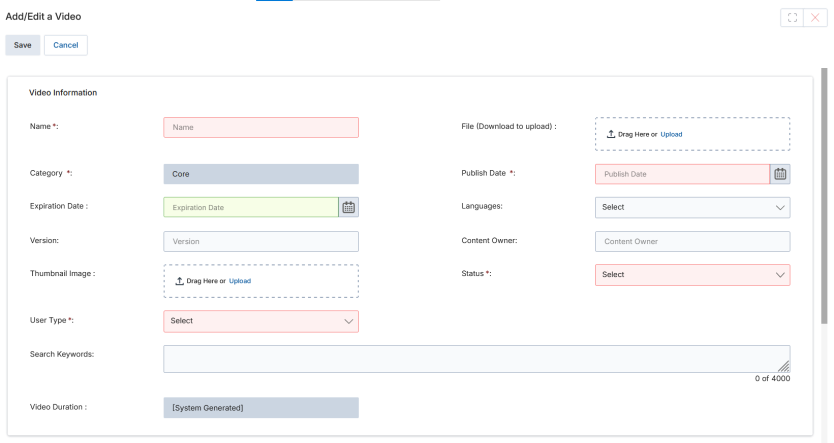Click the 'Content Owner:' label
Image resolution: width=834 pixels, height=443 pixels.
coord(489,240)
